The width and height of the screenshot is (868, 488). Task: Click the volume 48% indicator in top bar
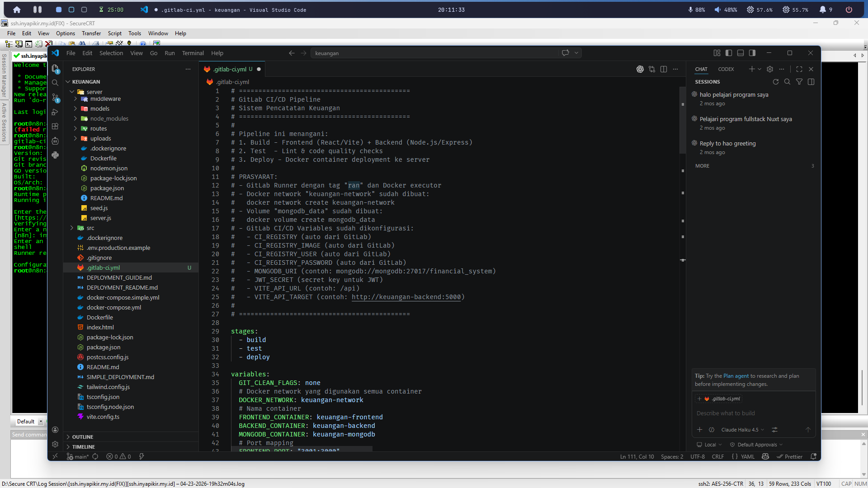coord(726,9)
